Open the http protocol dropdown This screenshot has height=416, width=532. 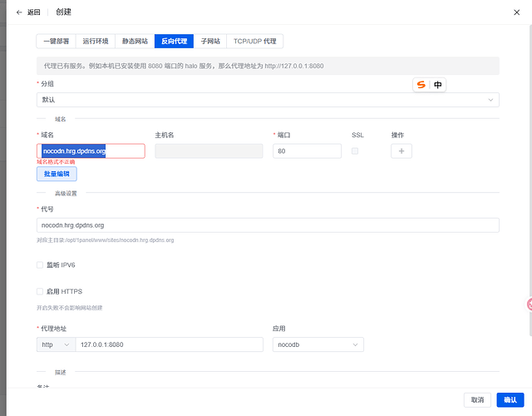click(x=56, y=344)
